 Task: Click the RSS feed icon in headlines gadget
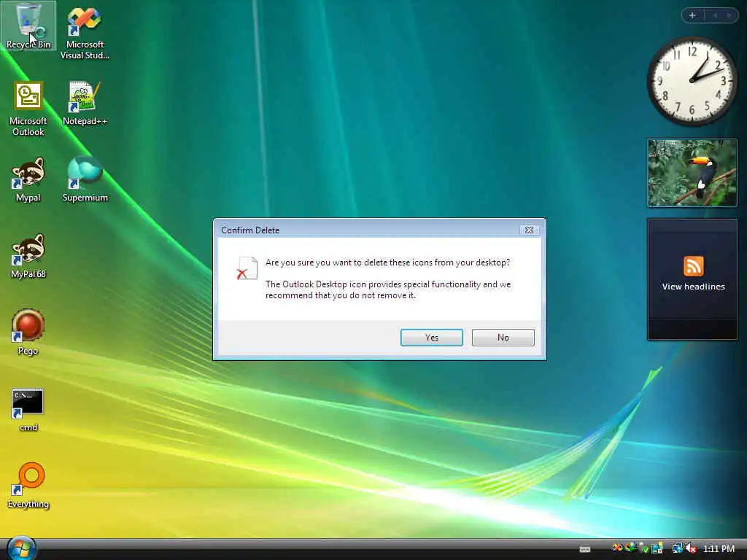tap(693, 265)
